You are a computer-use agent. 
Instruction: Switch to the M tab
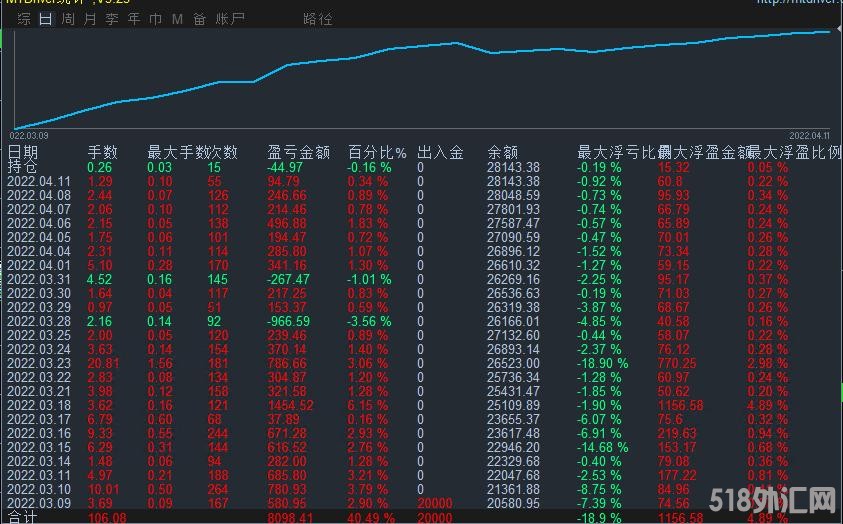point(177,19)
